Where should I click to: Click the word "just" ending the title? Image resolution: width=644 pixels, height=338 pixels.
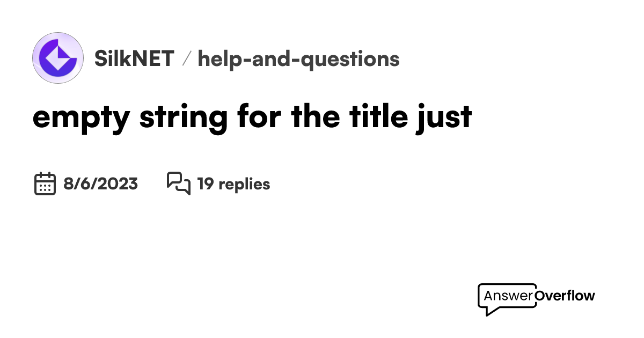[445, 117]
